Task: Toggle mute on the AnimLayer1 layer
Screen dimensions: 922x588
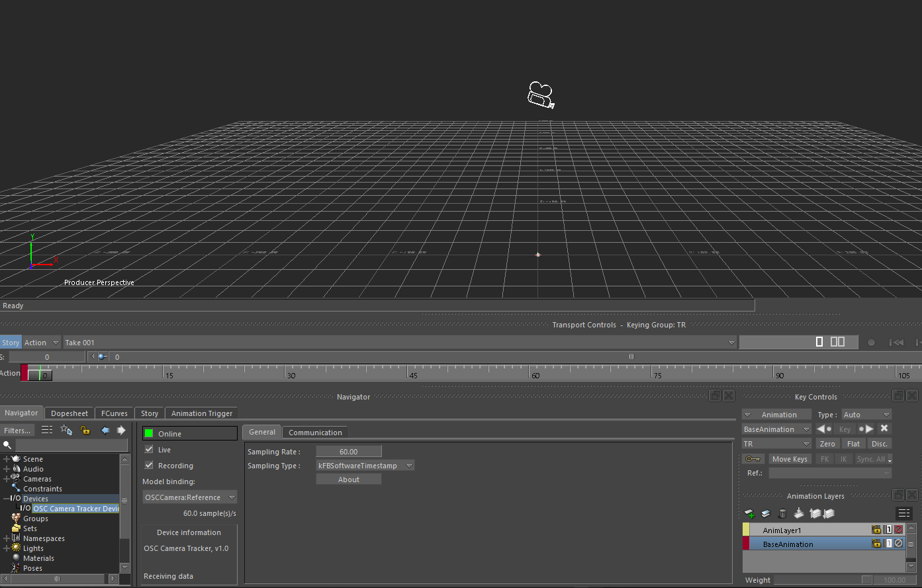Action: point(898,530)
